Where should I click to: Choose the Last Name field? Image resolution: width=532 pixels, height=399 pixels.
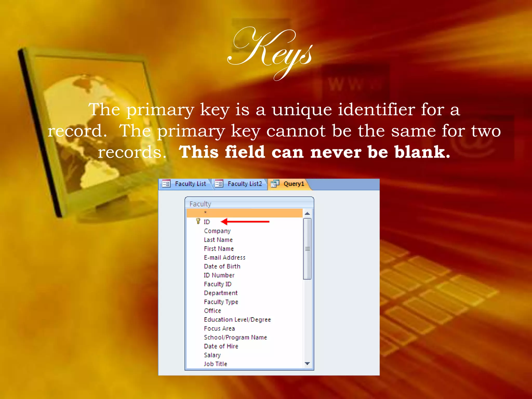coord(218,240)
